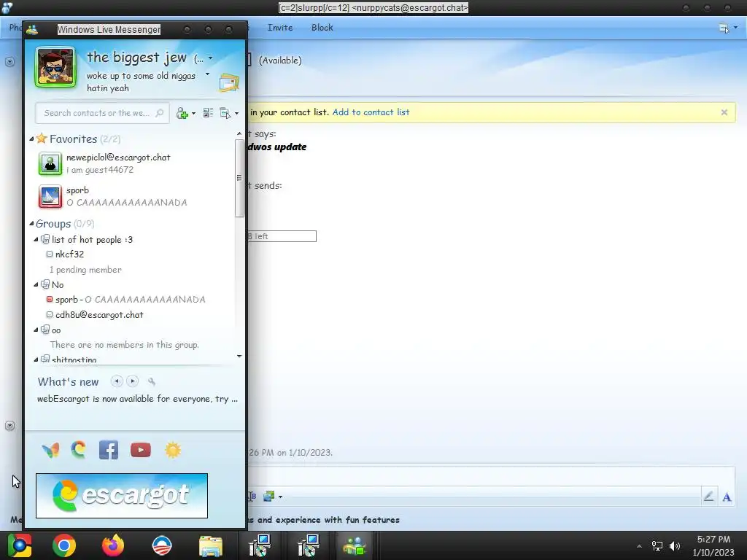The image size is (747, 560).
Task: Click the contact list scroll-up arrow
Action: pyautogui.click(x=239, y=134)
